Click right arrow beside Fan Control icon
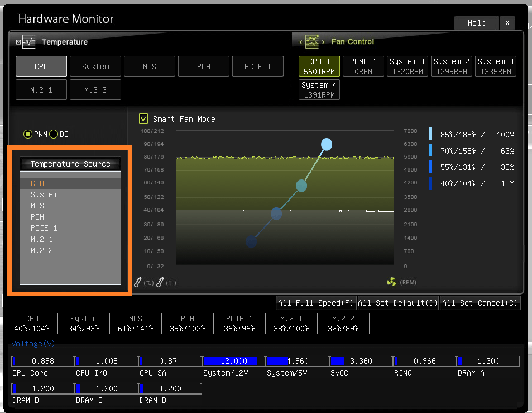532x413 pixels. click(323, 42)
